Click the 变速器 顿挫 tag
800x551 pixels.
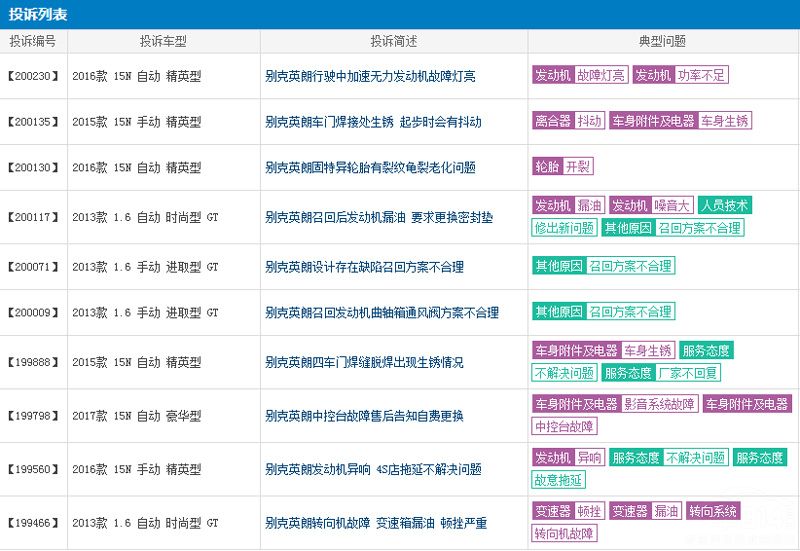click(x=568, y=511)
